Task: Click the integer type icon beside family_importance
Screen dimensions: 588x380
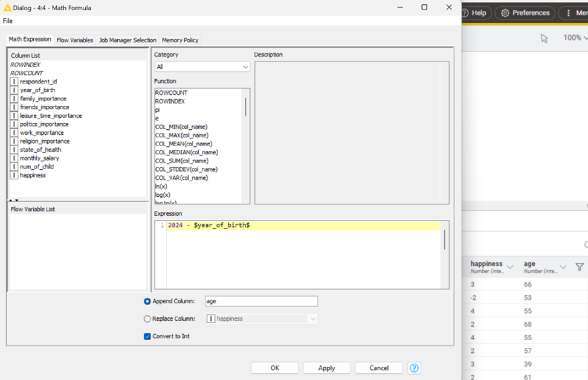Action: (14, 98)
